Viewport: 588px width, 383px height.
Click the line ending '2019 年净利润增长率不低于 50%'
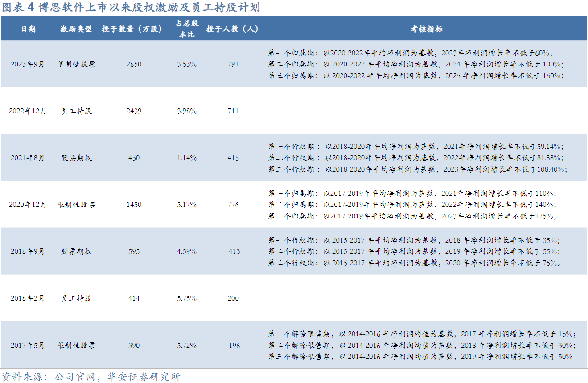[x=420, y=357]
